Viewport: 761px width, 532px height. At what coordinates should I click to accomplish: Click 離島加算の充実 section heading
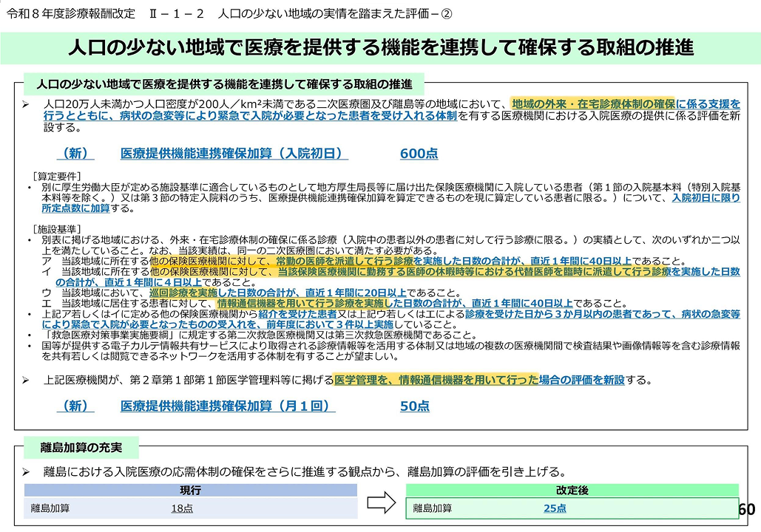(81, 447)
